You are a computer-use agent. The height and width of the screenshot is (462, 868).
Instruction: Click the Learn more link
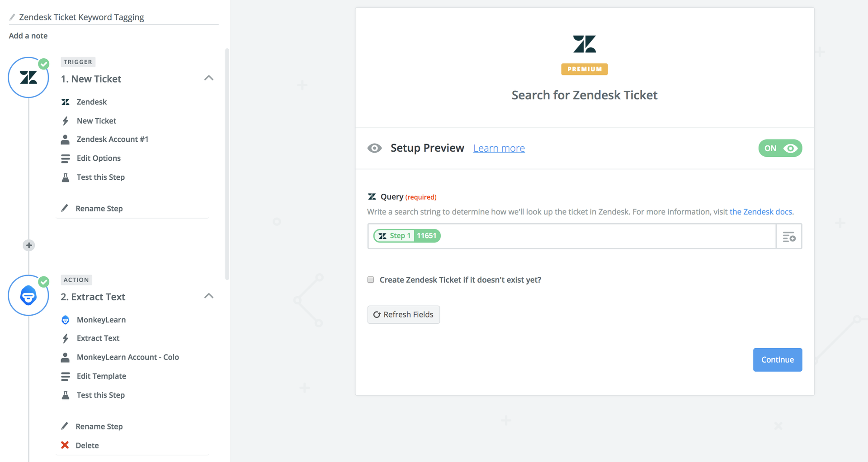tap(499, 148)
